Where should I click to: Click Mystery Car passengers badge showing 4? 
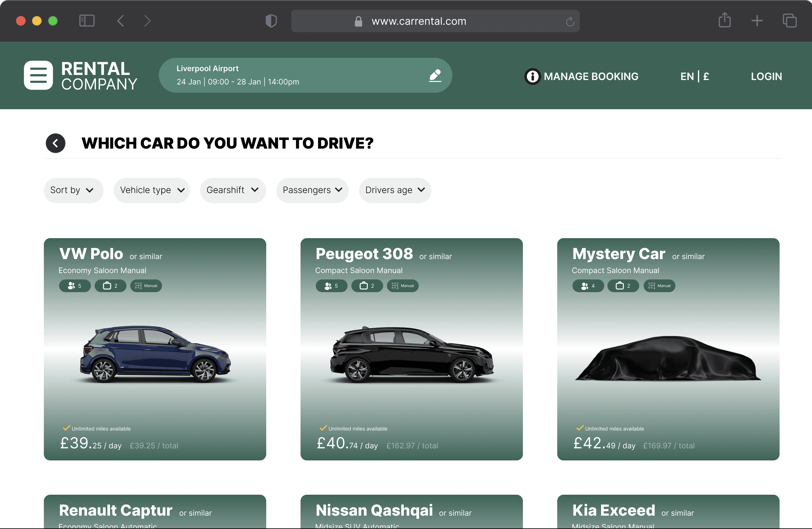588,286
